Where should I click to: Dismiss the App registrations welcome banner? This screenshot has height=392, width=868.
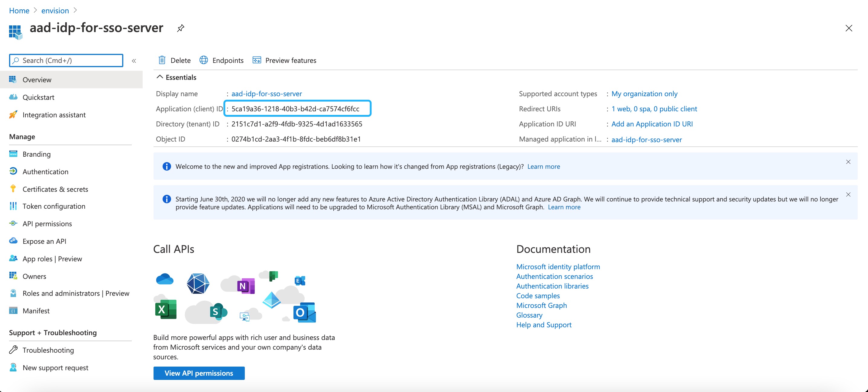coord(848,162)
